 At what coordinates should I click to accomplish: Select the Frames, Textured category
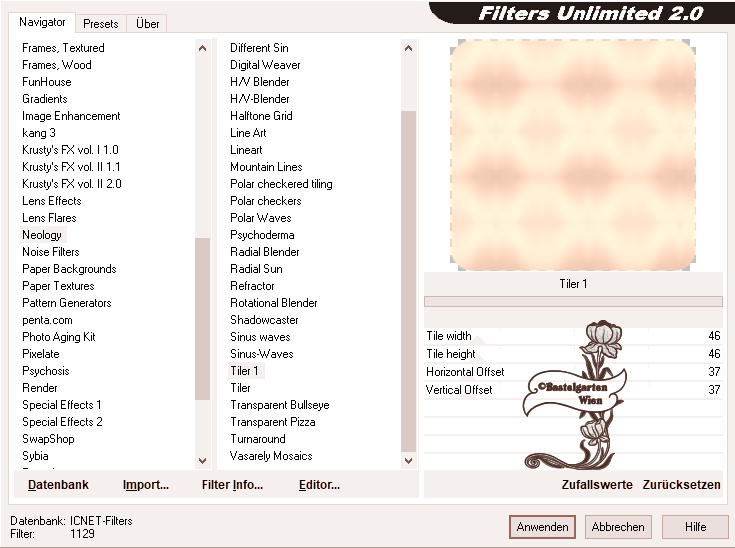63,48
